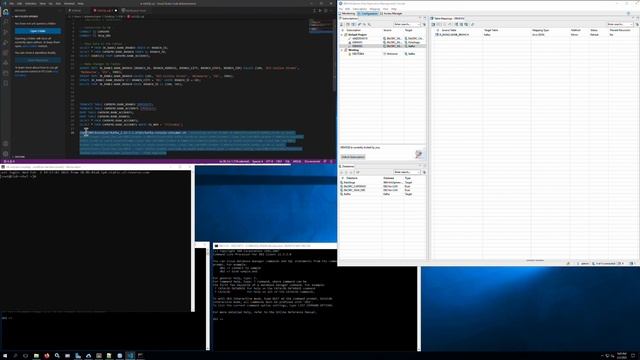
Task: Collapse the Default Project node in Subscriptions tree
Action: [x=342, y=35]
